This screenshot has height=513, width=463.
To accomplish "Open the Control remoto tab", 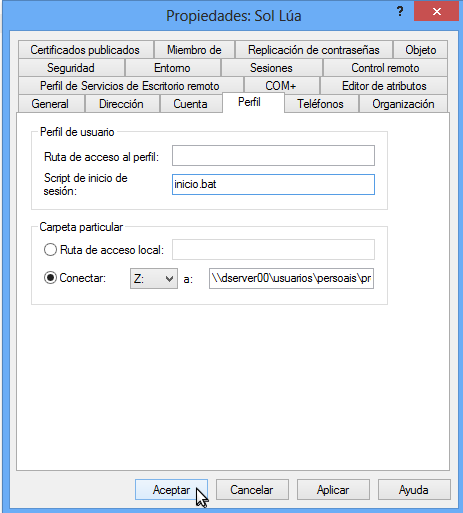I will pyautogui.click(x=385, y=68).
